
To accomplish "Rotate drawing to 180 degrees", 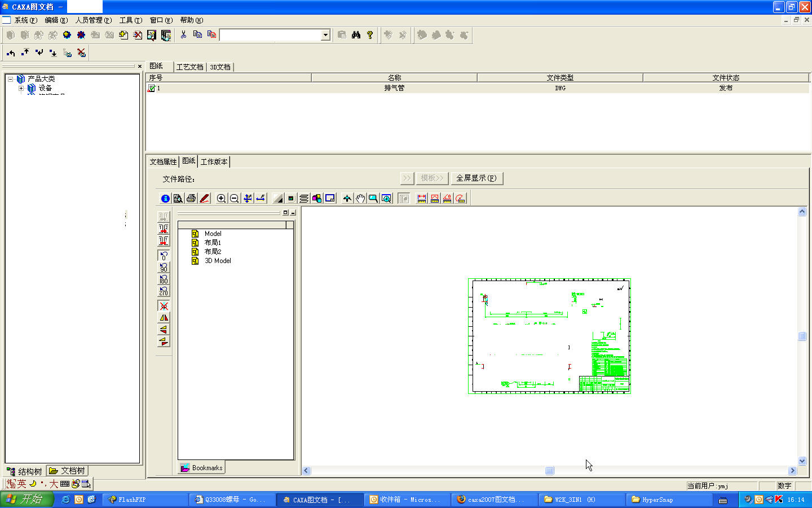I will pos(164,279).
